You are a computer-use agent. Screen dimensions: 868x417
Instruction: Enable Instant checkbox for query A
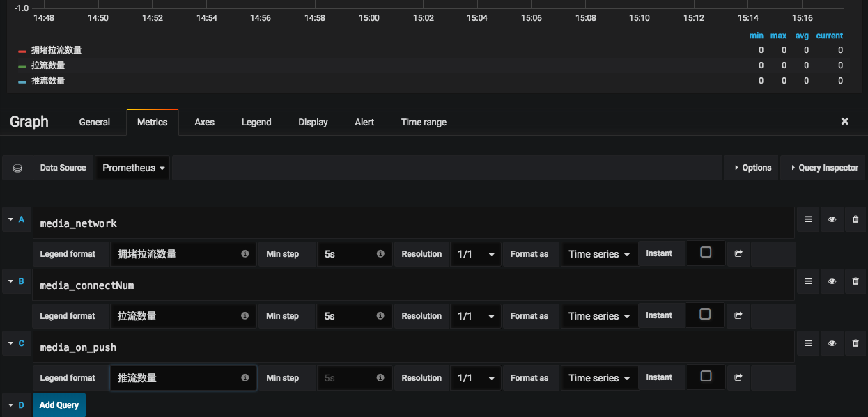tap(706, 252)
